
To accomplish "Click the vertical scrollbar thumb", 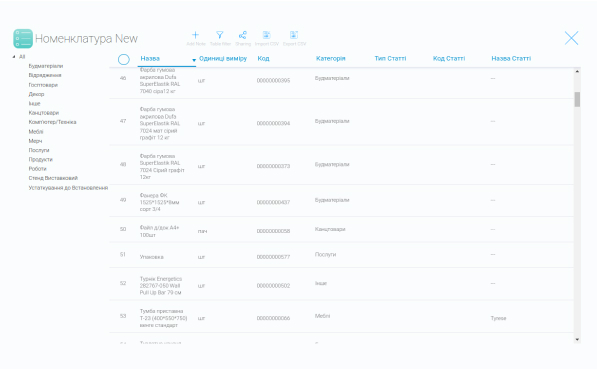I will coord(577,99).
